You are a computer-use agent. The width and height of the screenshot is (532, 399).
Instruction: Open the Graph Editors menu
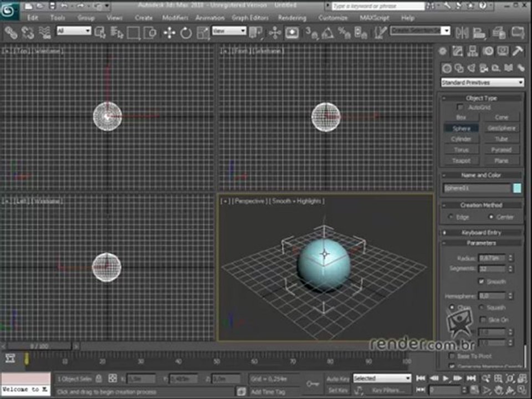point(250,18)
